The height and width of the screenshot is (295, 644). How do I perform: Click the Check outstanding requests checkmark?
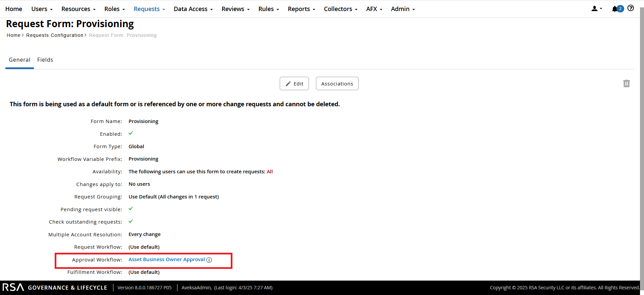131,221
